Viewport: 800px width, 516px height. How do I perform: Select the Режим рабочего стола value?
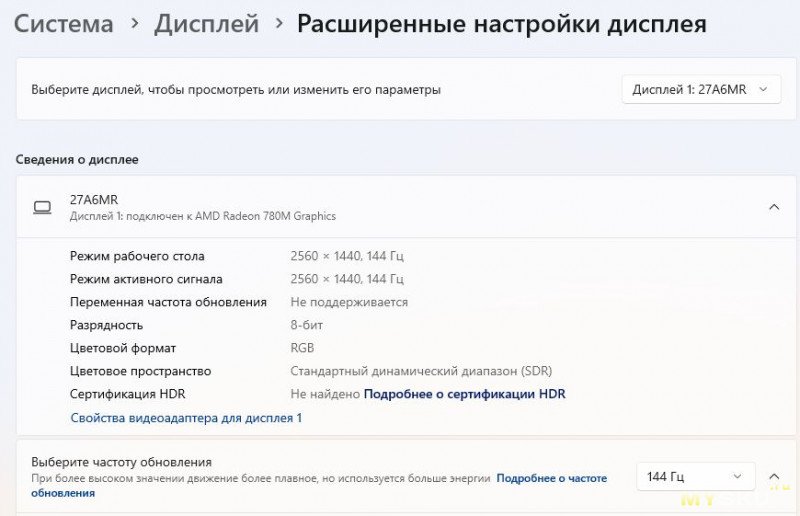(x=347, y=256)
